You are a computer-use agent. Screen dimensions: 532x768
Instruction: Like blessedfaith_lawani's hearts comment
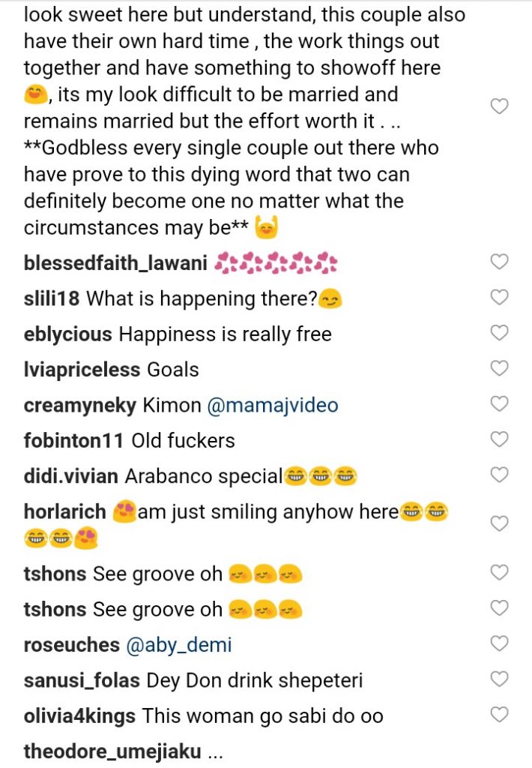click(x=499, y=262)
